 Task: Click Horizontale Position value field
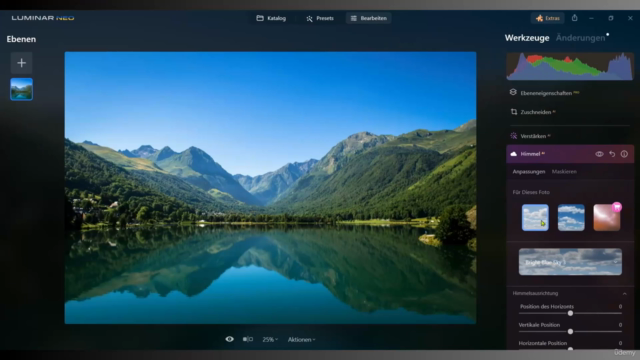620,343
